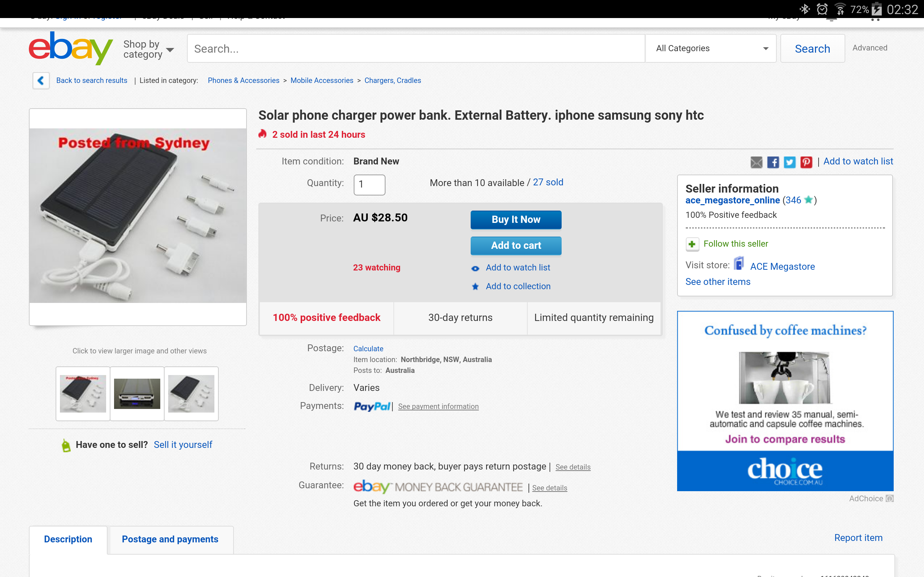Select the second product thumbnail image
The height and width of the screenshot is (577, 924).
click(x=137, y=393)
